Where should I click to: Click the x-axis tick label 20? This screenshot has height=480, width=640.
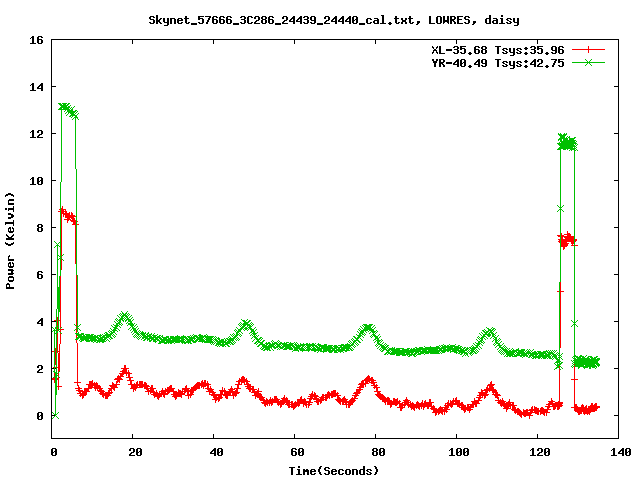pos(135,452)
